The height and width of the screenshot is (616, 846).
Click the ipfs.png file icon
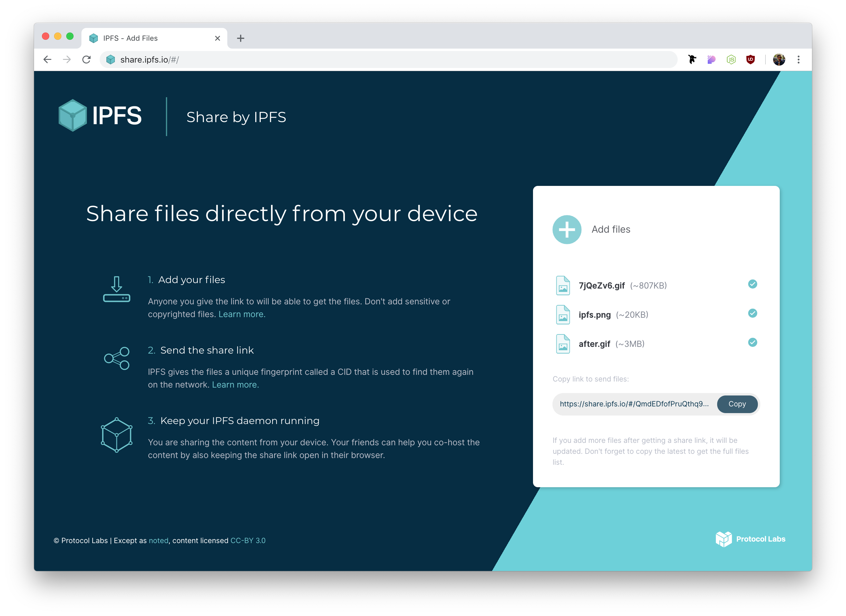[562, 315]
